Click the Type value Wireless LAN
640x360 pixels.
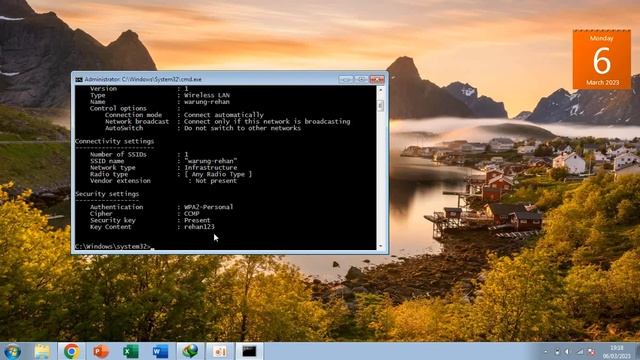click(207, 95)
